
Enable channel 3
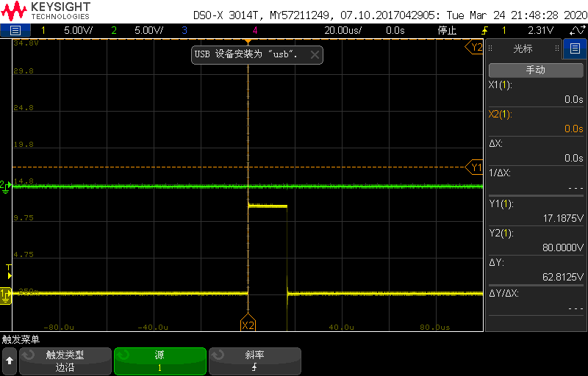(x=184, y=30)
